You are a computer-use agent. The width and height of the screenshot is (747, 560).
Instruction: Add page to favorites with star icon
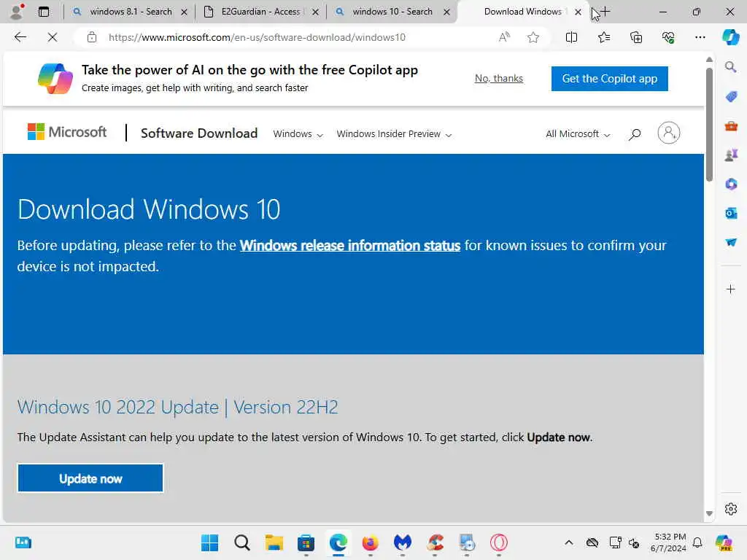[x=533, y=37]
